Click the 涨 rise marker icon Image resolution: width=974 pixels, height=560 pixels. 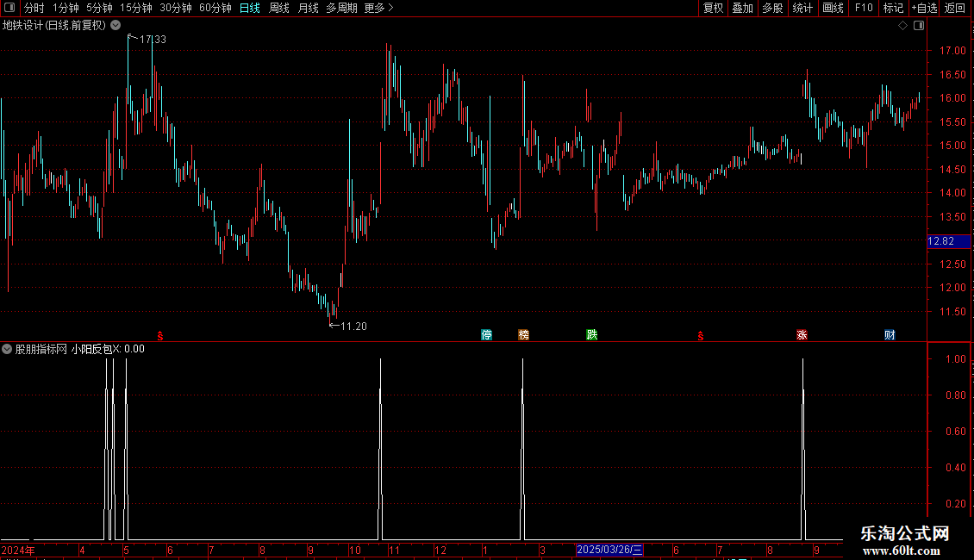click(x=802, y=334)
